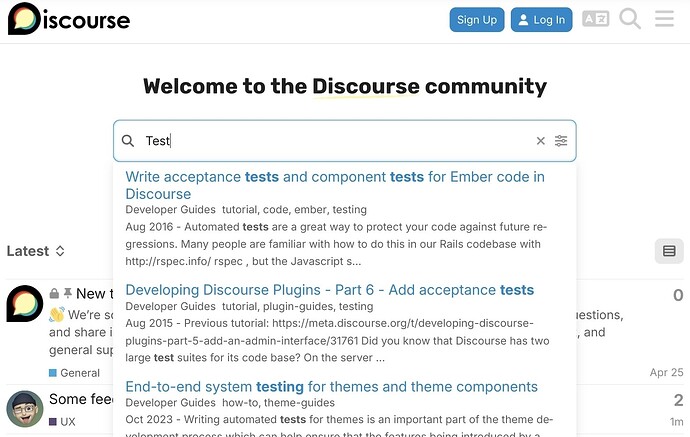
Task: Open the language translation toggle icon
Action: pos(595,19)
